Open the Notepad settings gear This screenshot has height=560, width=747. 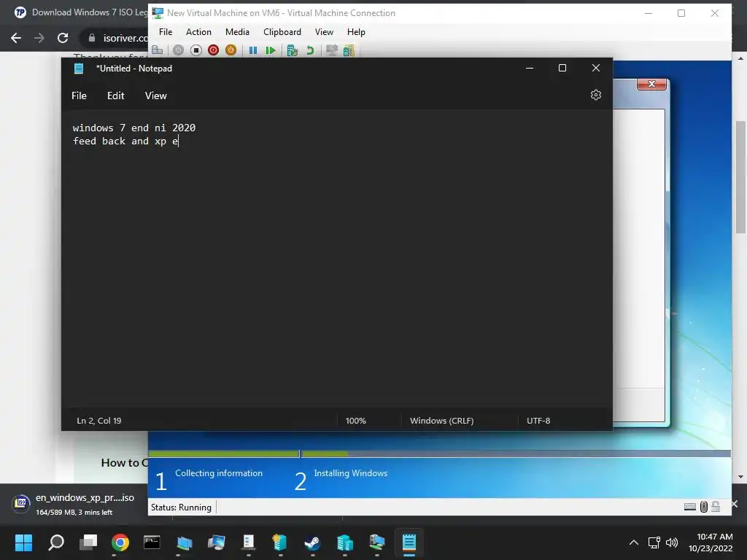click(x=595, y=95)
